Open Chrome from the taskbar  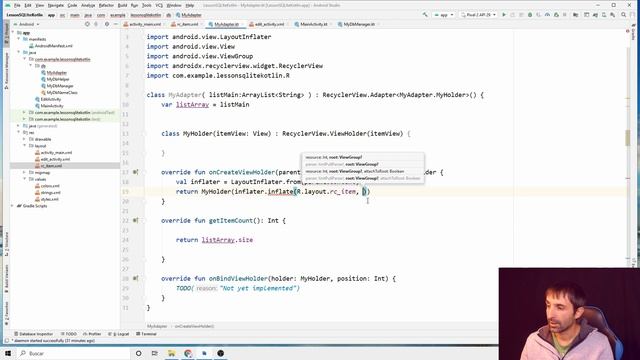[x=188, y=353]
